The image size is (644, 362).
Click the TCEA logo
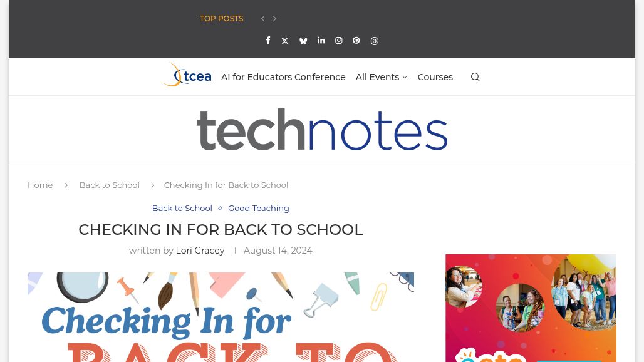pyautogui.click(x=186, y=75)
